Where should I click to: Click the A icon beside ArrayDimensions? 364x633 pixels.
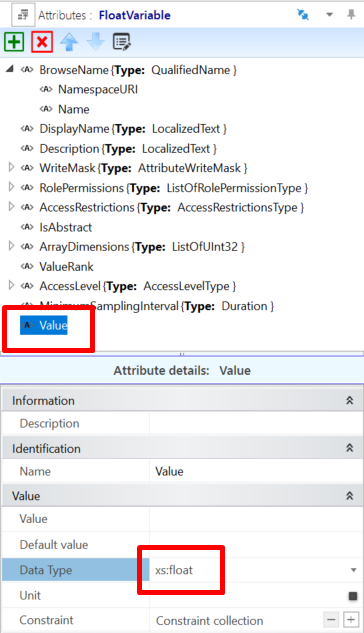(x=27, y=246)
